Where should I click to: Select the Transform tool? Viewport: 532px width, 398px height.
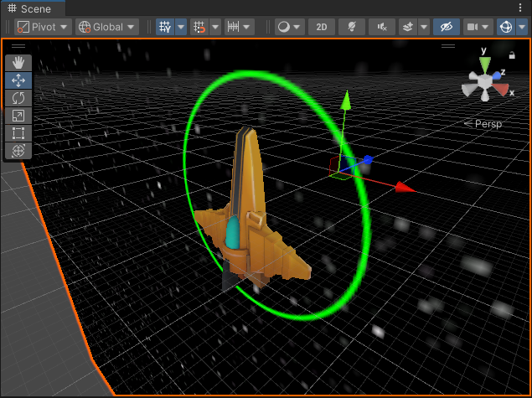click(18, 151)
